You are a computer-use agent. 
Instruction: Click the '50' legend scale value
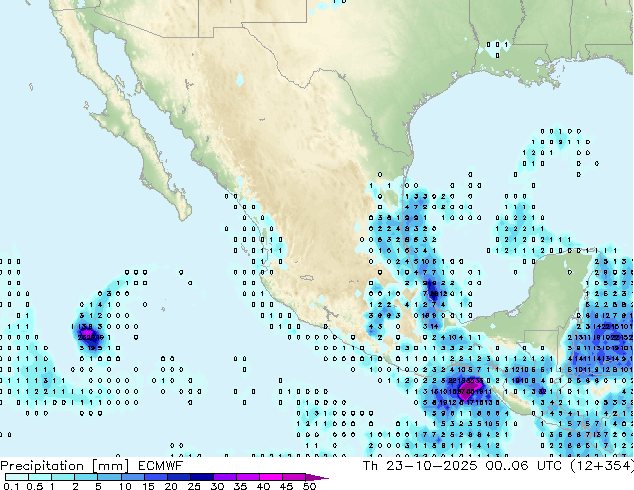click(x=309, y=486)
